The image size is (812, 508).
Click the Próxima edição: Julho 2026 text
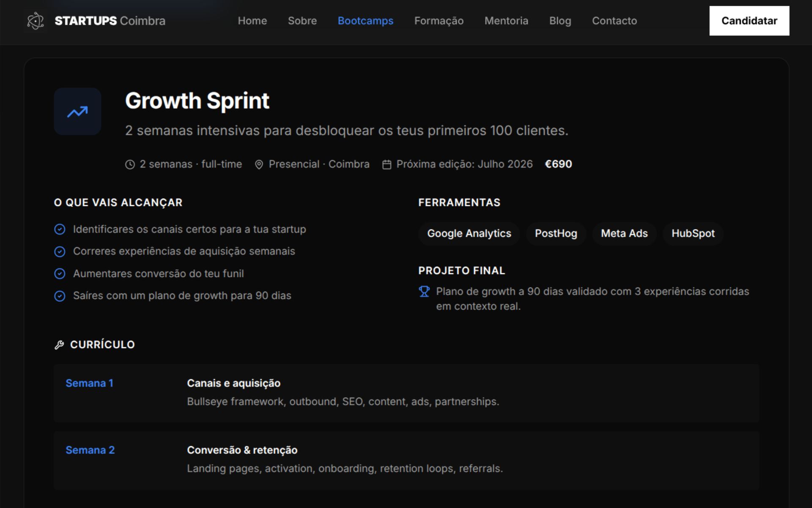point(464,164)
